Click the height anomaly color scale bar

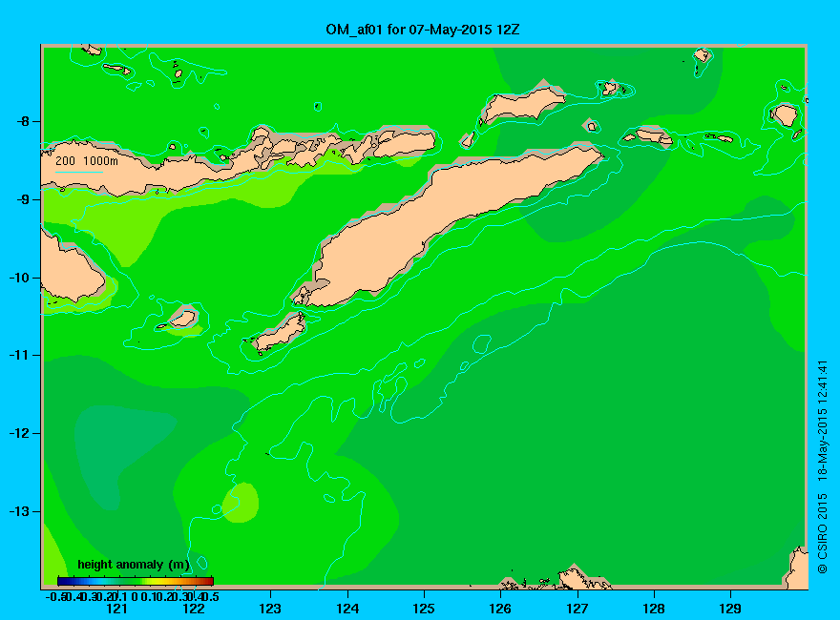(x=136, y=581)
